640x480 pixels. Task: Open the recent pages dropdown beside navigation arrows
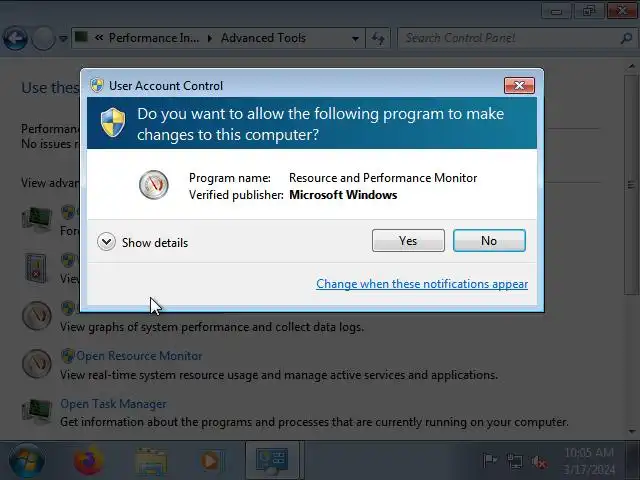tap(63, 39)
